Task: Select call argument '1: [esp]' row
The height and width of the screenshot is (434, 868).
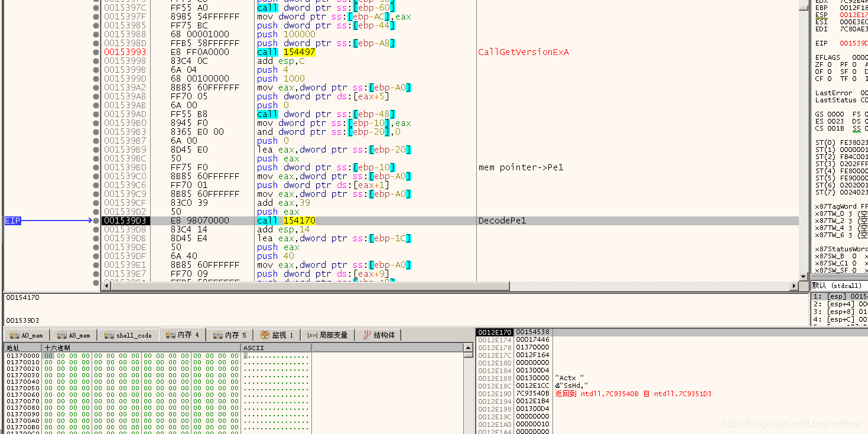Action: (x=839, y=296)
